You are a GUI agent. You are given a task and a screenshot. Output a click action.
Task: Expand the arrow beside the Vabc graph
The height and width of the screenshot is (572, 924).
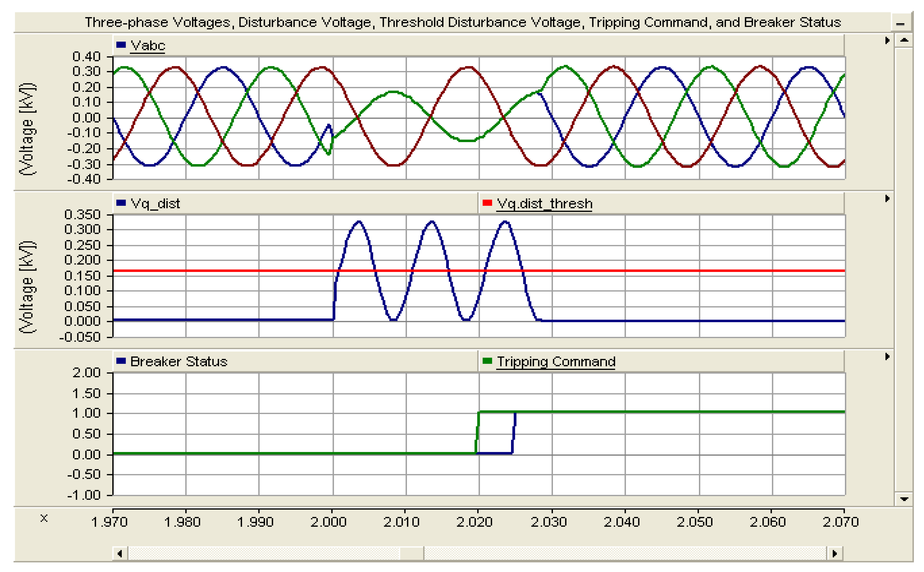(887, 41)
